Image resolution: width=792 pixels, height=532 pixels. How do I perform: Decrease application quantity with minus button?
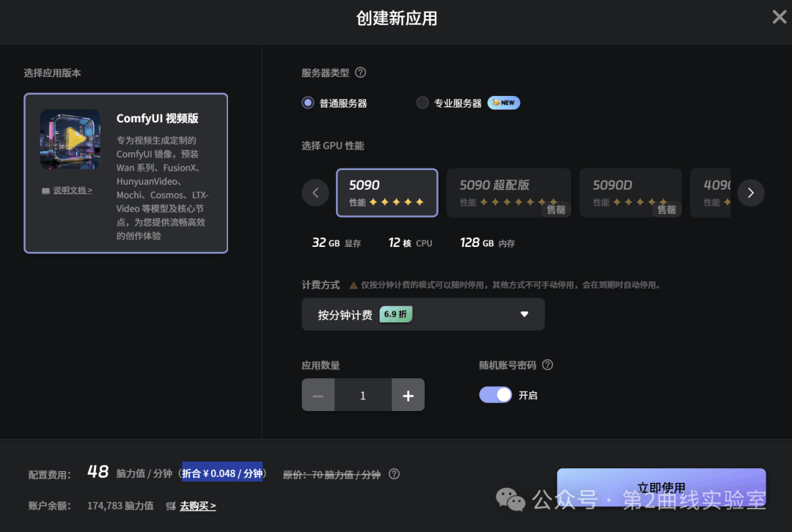pyautogui.click(x=318, y=395)
